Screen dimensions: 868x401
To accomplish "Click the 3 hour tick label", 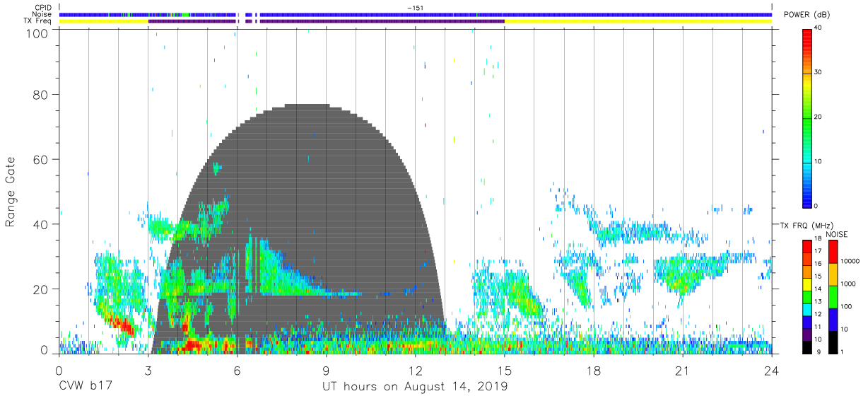I will point(148,371).
